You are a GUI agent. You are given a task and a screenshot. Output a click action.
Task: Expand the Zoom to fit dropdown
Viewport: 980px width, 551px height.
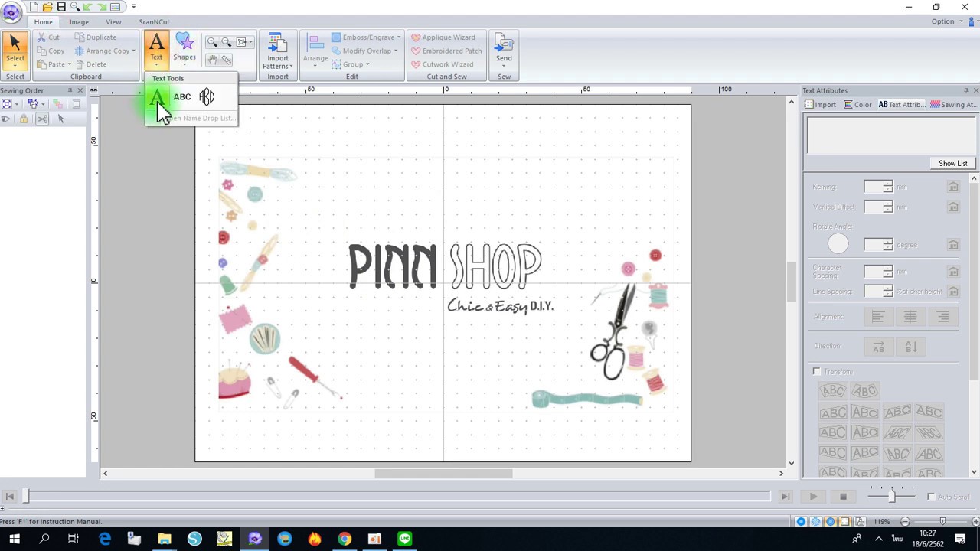tap(250, 42)
